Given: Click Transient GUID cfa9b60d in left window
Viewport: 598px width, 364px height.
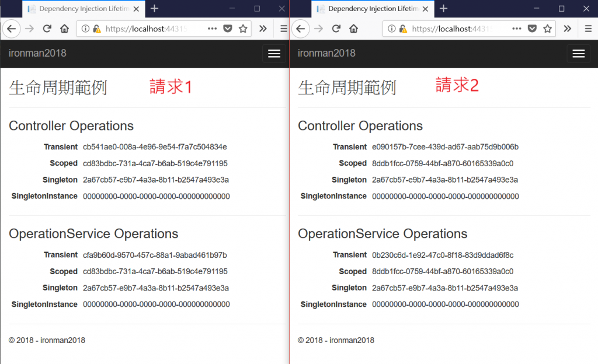Looking at the screenshot, I should pos(155,255).
